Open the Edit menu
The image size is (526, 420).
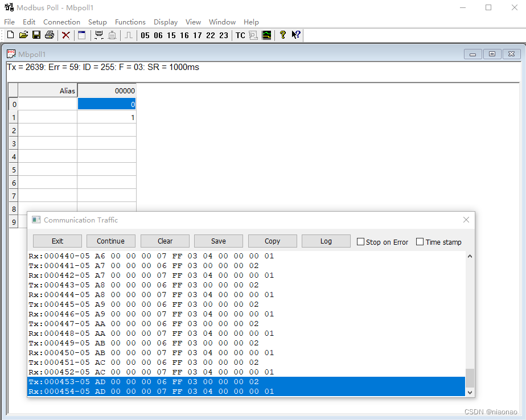pos(29,22)
